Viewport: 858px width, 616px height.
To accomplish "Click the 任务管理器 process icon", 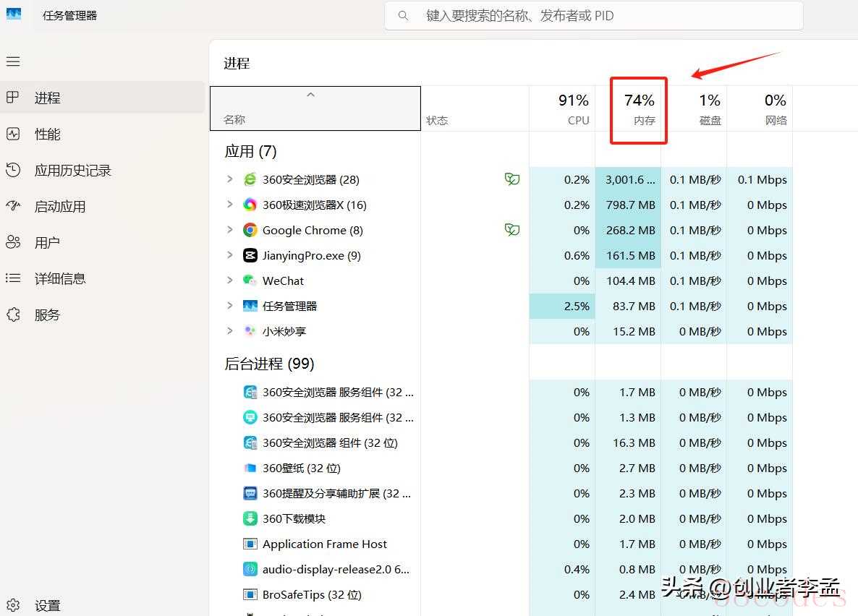I will (250, 306).
